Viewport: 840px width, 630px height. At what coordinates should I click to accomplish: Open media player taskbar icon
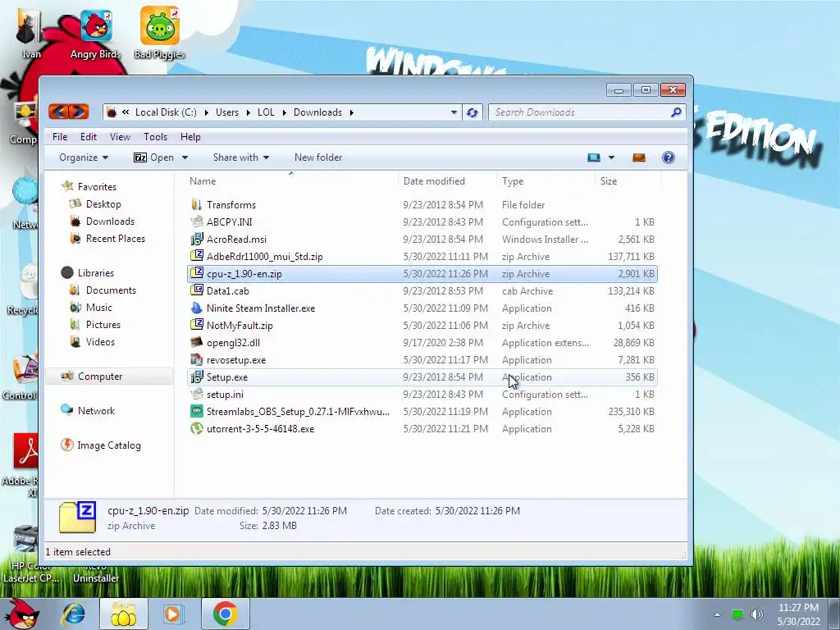click(x=173, y=614)
